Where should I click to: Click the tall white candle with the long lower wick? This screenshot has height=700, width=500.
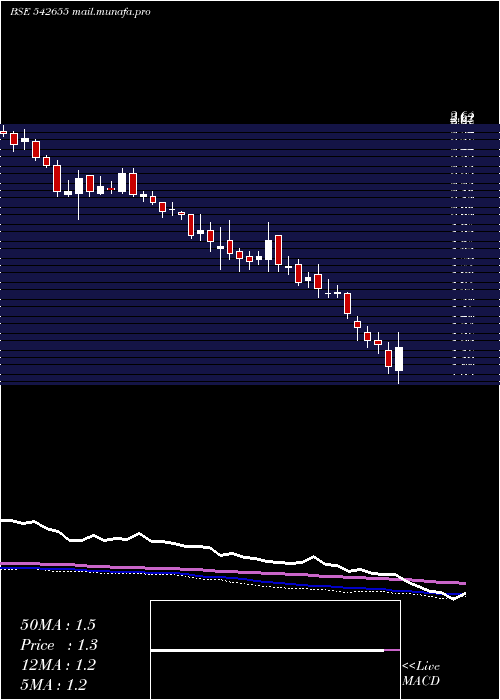(79, 195)
